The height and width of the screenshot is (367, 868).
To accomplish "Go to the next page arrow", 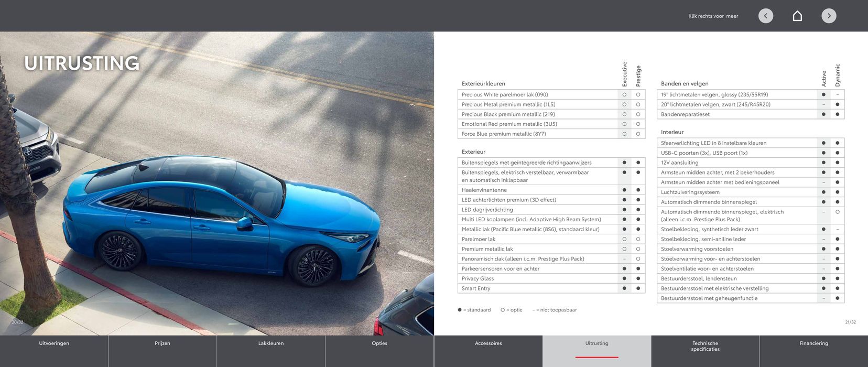I will [829, 16].
